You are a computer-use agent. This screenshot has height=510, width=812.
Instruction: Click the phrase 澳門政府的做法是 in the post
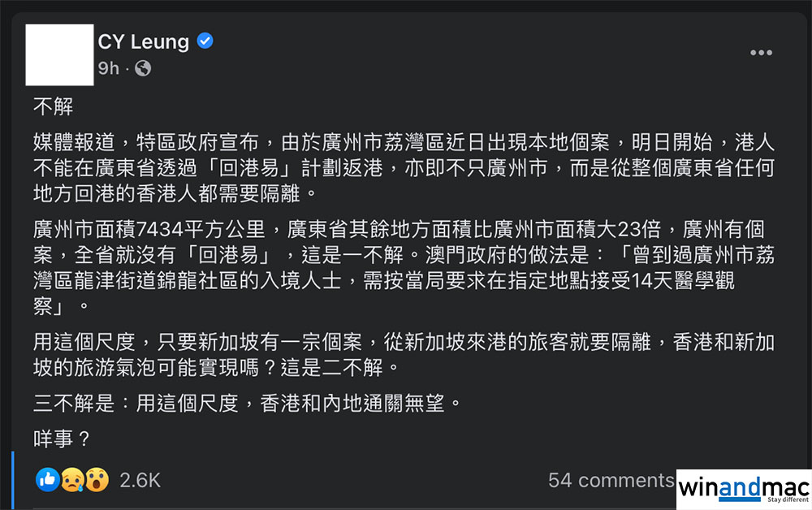click(x=507, y=254)
